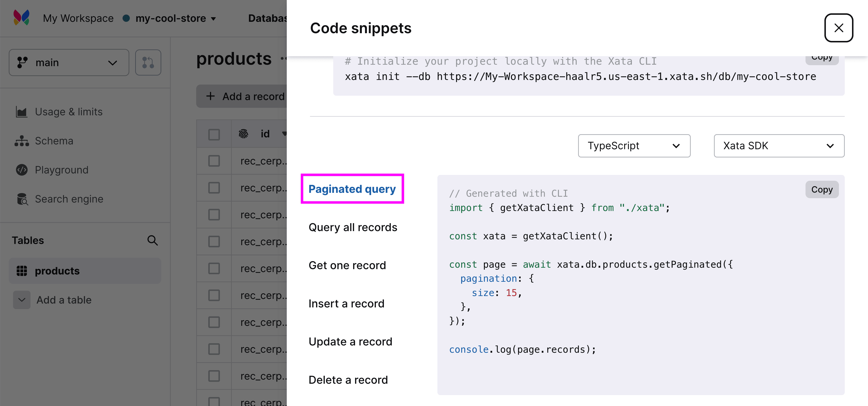The width and height of the screenshot is (868, 406).
Task: Click Add a table
Action: point(64,300)
